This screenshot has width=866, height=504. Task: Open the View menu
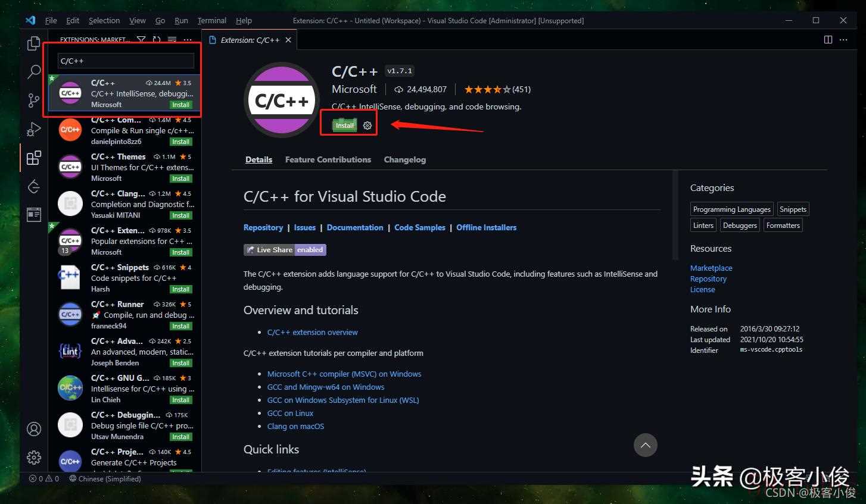pyautogui.click(x=138, y=20)
